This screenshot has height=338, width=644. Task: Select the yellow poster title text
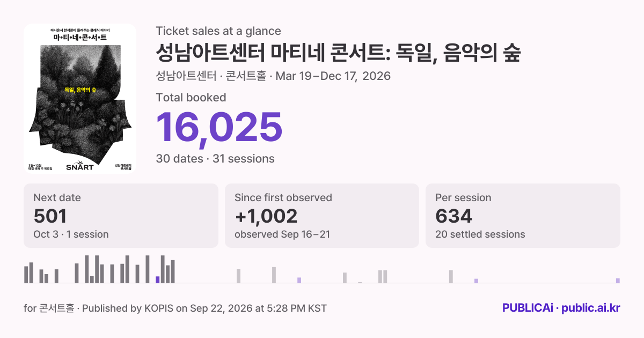(80, 90)
